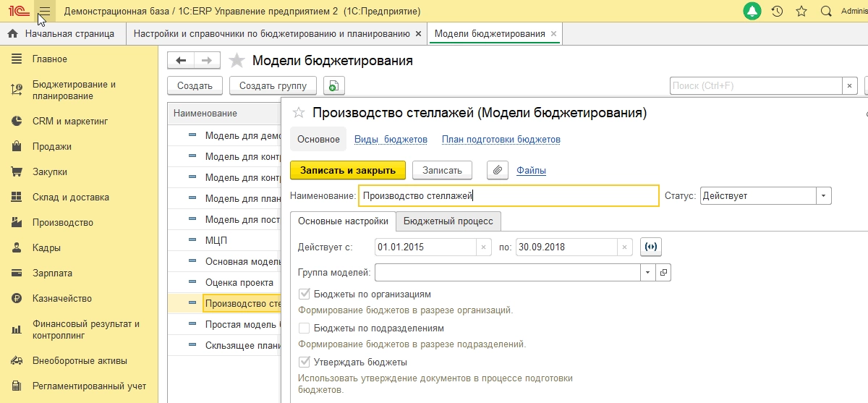Close the Модели бюджетирования tab

pos(553,34)
